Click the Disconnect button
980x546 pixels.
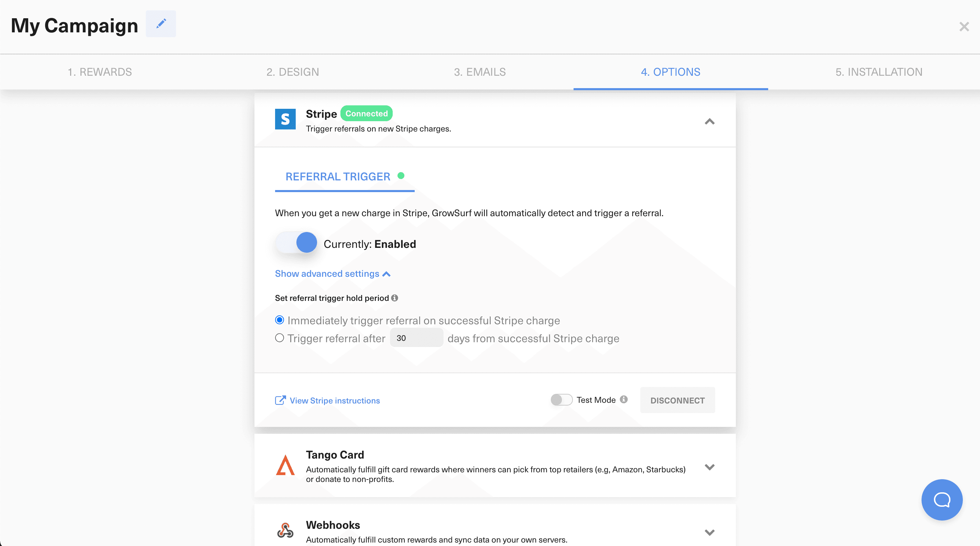tap(677, 400)
